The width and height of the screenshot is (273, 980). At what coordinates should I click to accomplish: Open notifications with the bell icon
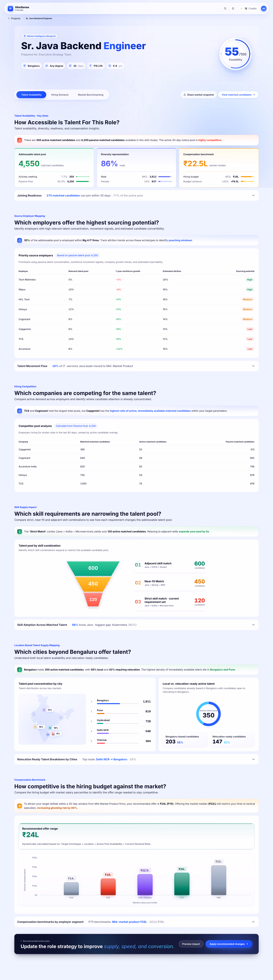[233, 8]
